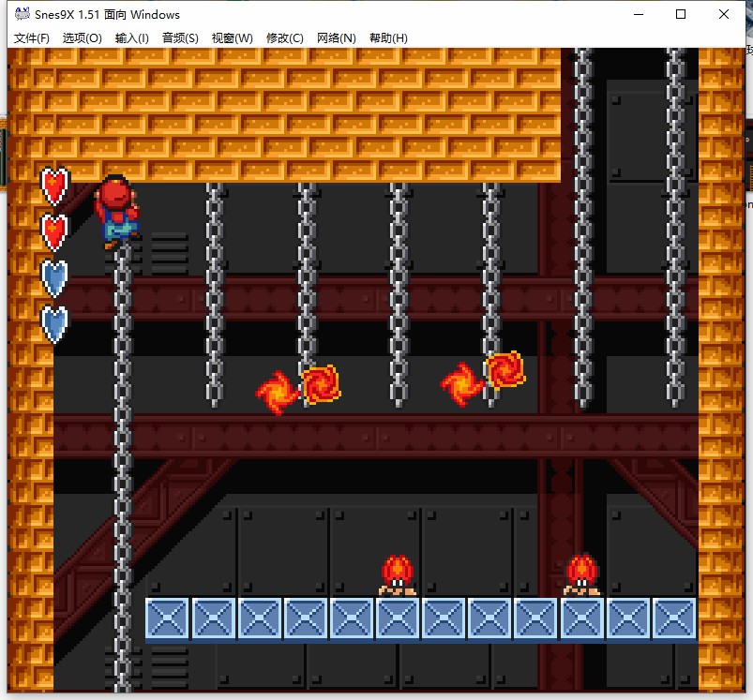Viewport: 753px width, 700px height.
Task: Maximize the Snes9X window
Action: [x=681, y=14]
